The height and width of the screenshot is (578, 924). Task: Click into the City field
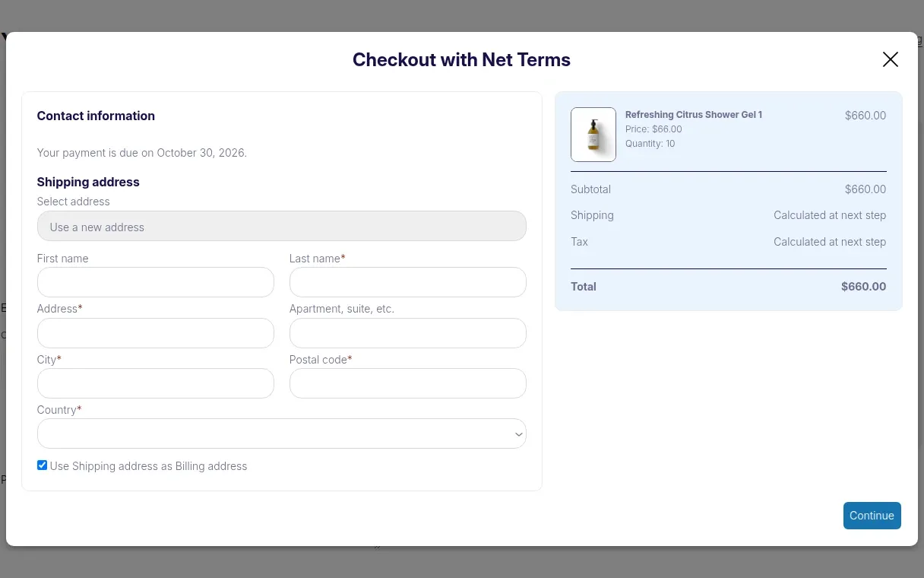155,383
